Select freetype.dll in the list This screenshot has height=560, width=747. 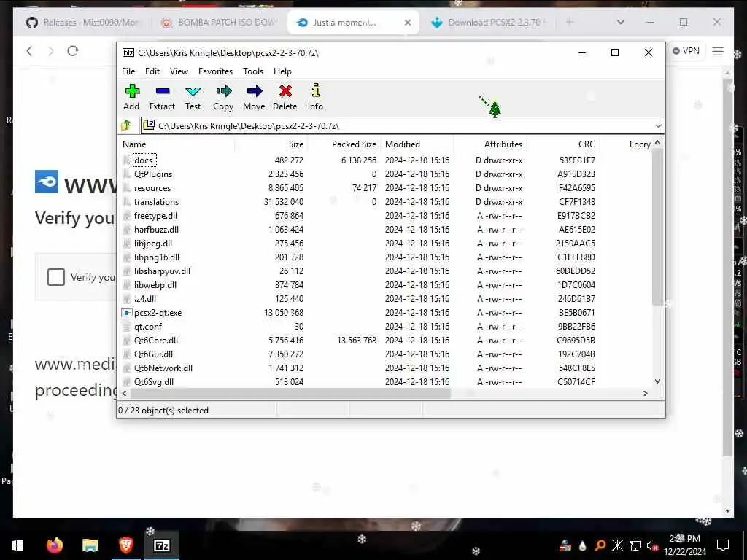click(155, 216)
